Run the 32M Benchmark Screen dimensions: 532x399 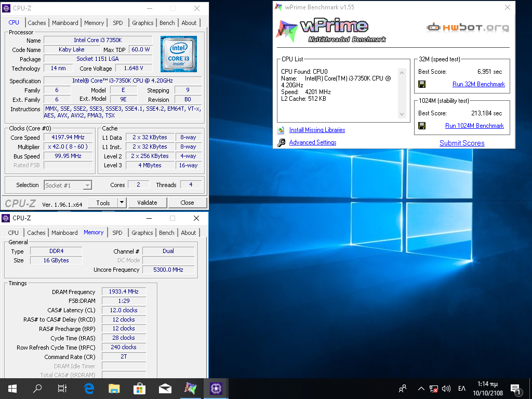(478, 84)
